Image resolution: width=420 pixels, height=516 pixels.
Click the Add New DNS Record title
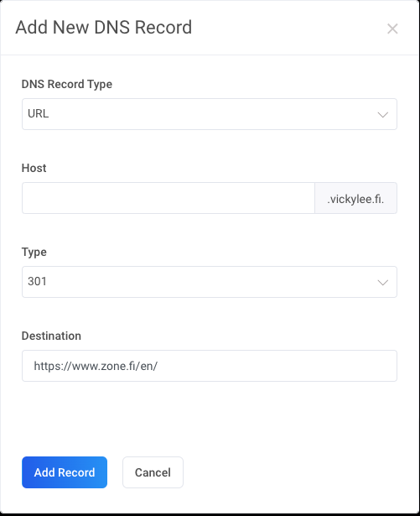click(x=104, y=28)
